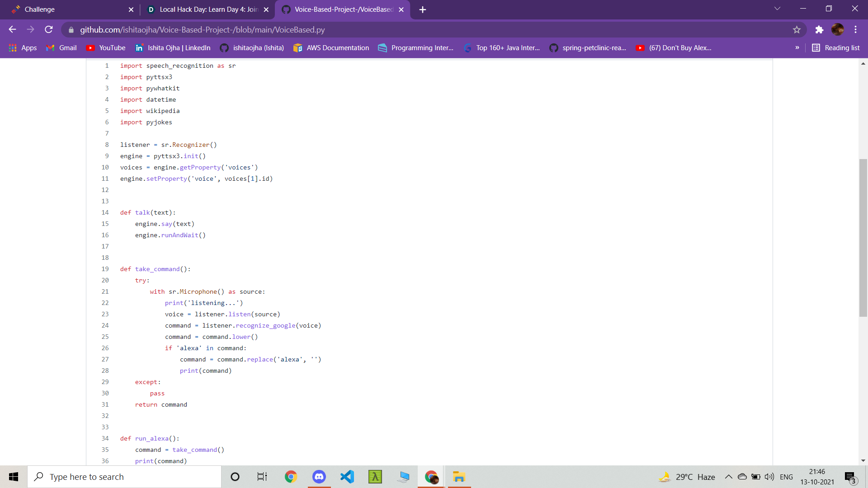Switch to Local Hack Day tab
This screenshot has width=868, height=488.
pyautogui.click(x=208, y=9)
